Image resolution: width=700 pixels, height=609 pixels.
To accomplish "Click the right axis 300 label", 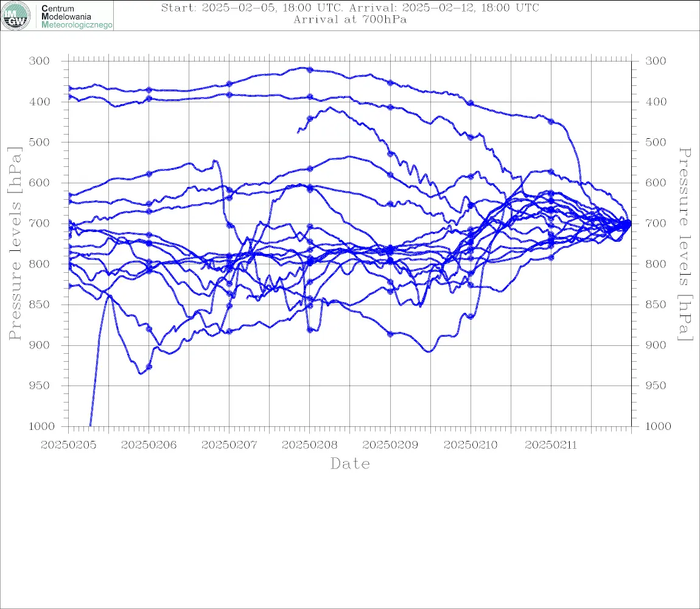I will tap(656, 61).
